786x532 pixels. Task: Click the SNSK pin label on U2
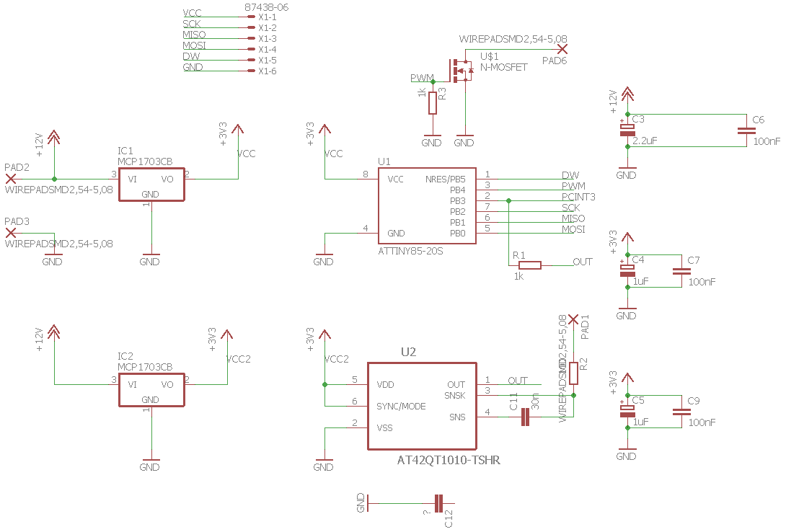click(x=455, y=395)
